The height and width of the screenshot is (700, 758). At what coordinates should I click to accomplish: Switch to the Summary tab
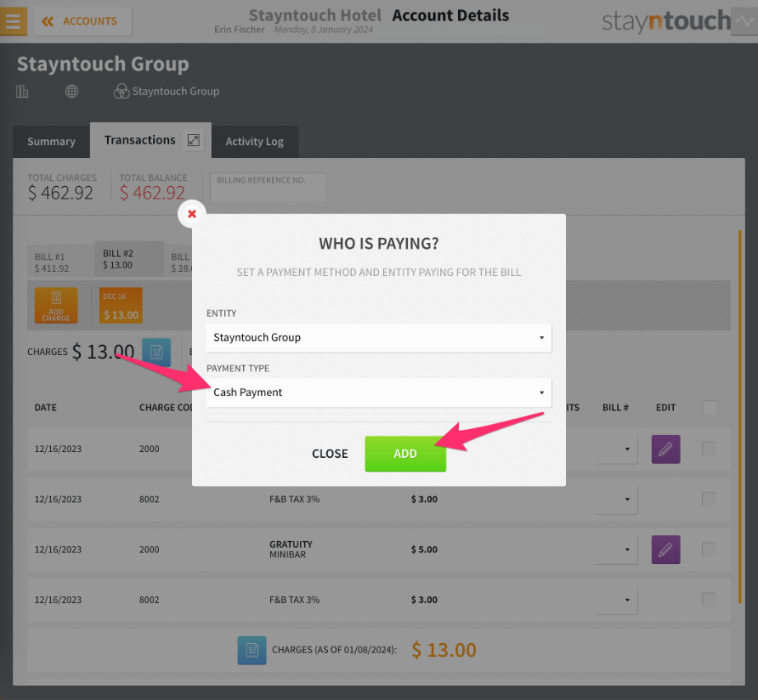click(x=51, y=141)
